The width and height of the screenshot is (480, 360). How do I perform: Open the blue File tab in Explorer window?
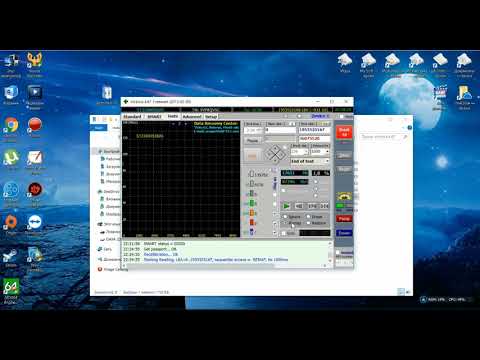click(x=99, y=128)
